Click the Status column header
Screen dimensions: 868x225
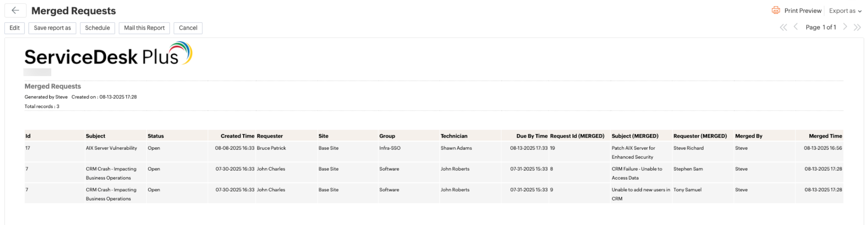pyautogui.click(x=156, y=136)
